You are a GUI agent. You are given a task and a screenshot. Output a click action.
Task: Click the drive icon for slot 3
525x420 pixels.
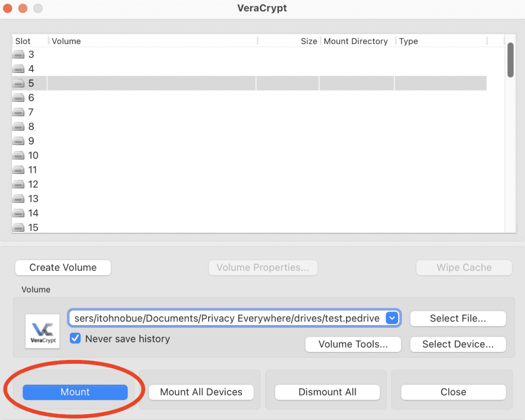tap(18, 54)
